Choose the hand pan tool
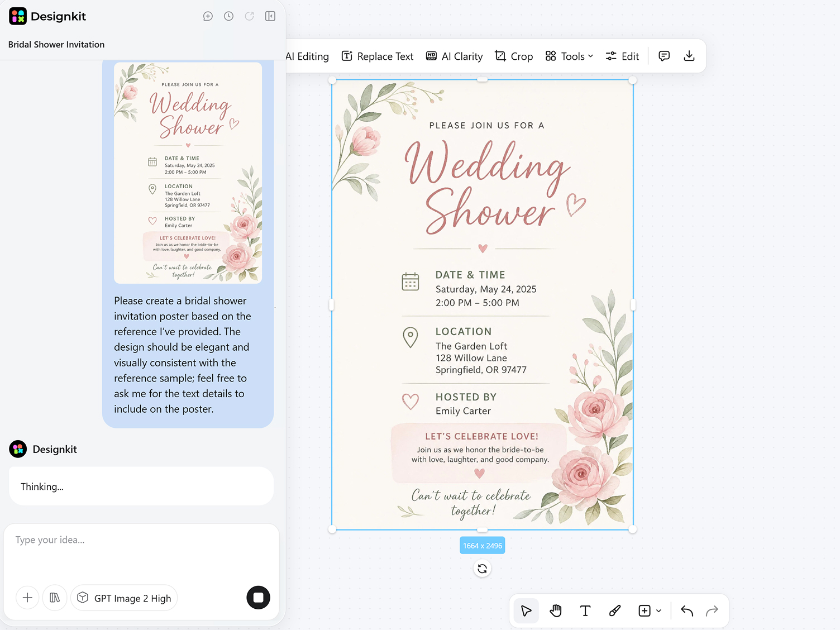 pyautogui.click(x=556, y=611)
